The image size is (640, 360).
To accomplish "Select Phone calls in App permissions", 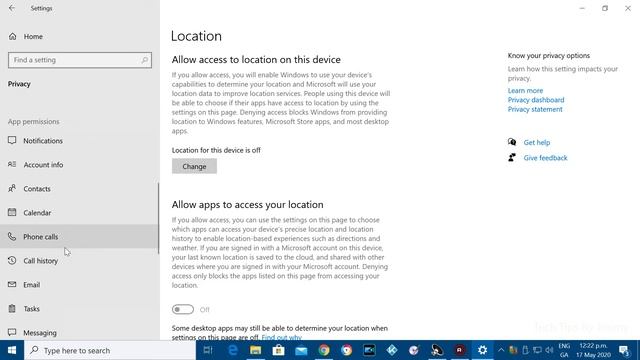I will [x=80, y=236].
